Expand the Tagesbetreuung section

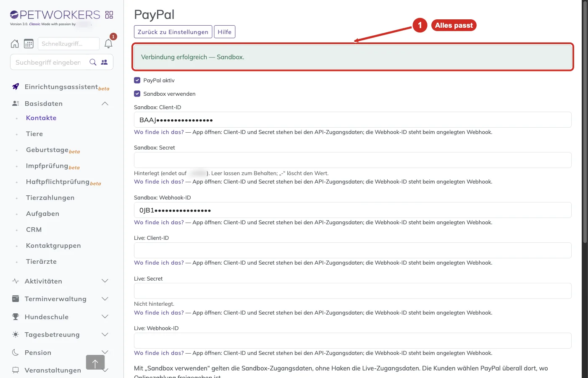(x=105, y=334)
